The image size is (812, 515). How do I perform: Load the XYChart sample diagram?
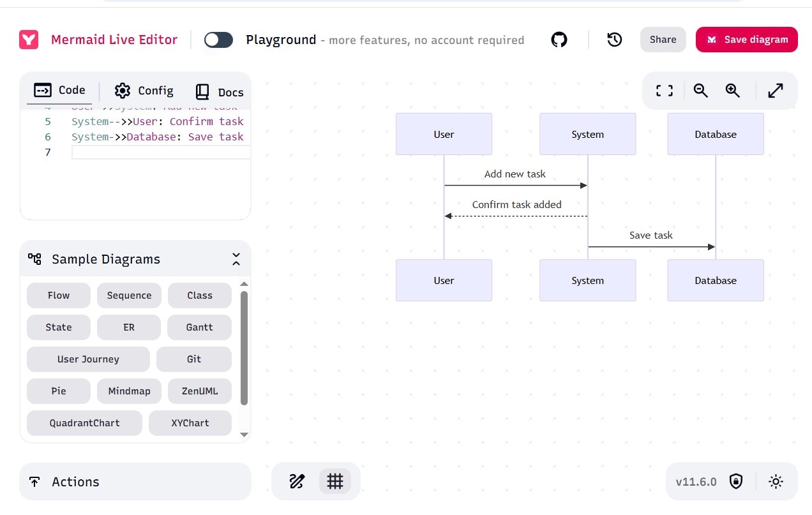190,423
